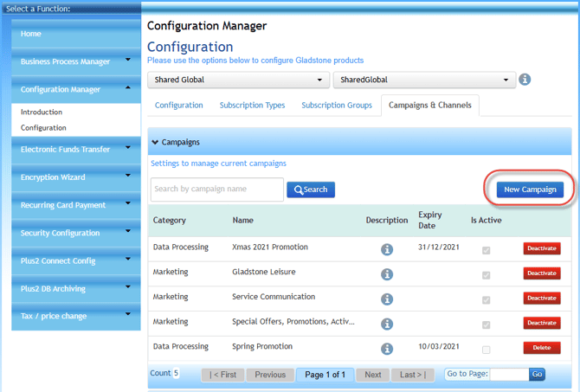Click the Search button
The image size is (580, 392).
tap(311, 190)
